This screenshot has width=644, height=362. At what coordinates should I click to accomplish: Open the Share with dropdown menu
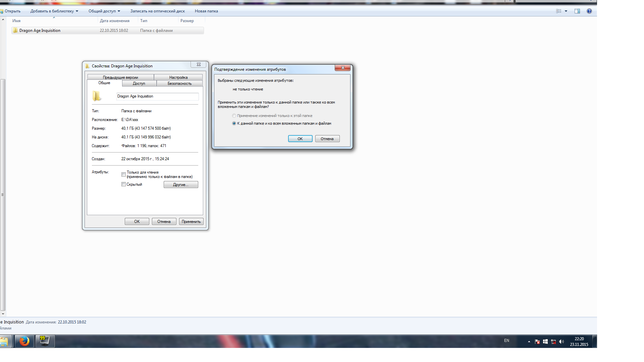click(104, 11)
